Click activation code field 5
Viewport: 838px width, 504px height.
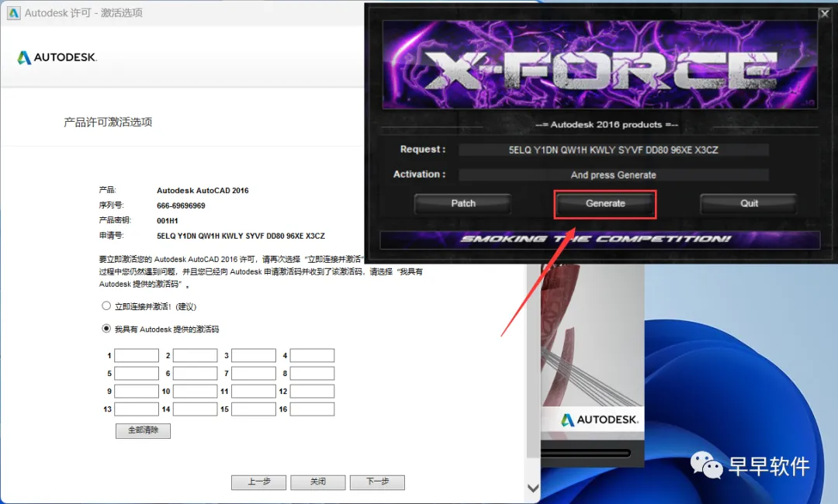point(137,373)
